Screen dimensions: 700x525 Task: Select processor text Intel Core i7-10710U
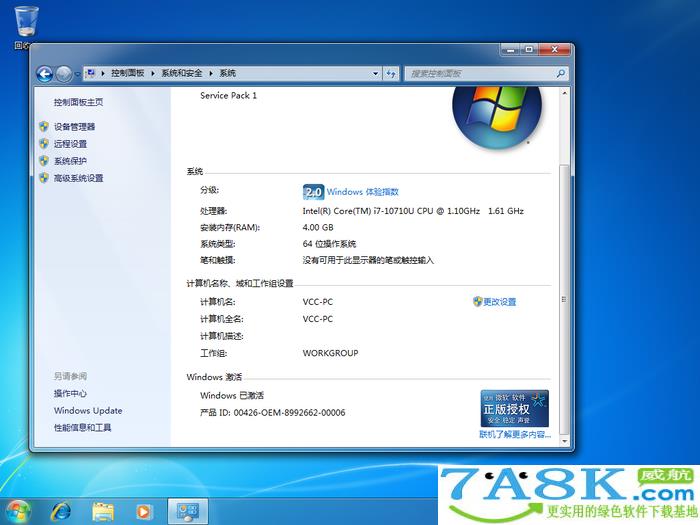tap(413, 211)
